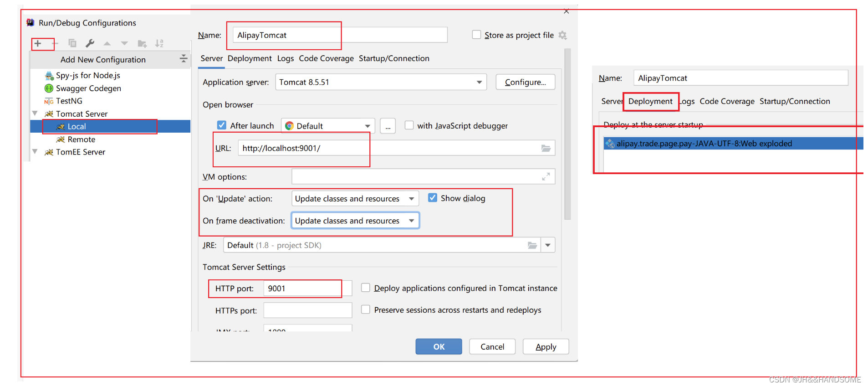The width and height of the screenshot is (868, 387).
Task: Open the Application server dropdown
Action: (x=381, y=82)
